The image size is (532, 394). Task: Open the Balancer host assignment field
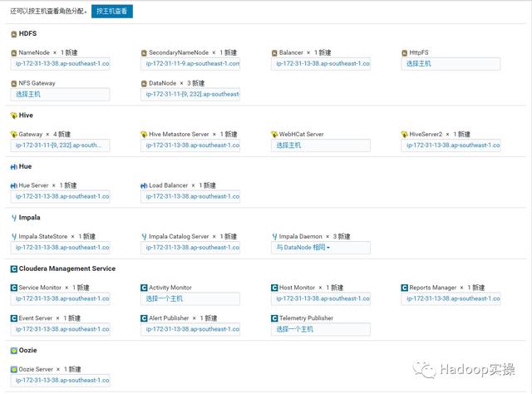(x=321, y=64)
